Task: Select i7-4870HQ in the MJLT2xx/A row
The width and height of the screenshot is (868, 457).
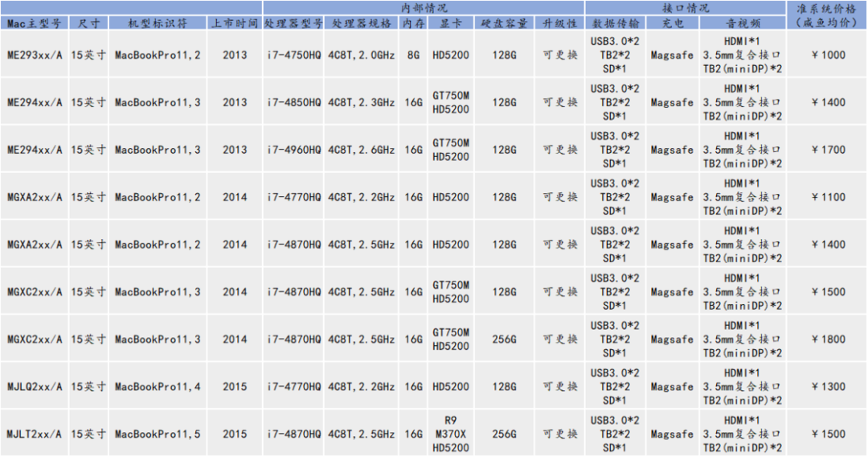Action: (293, 434)
